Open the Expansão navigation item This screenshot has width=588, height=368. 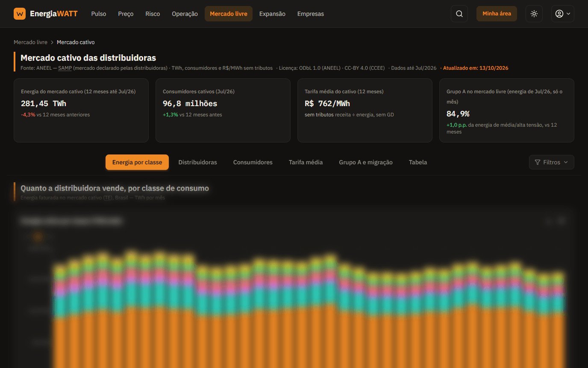point(272,14)
